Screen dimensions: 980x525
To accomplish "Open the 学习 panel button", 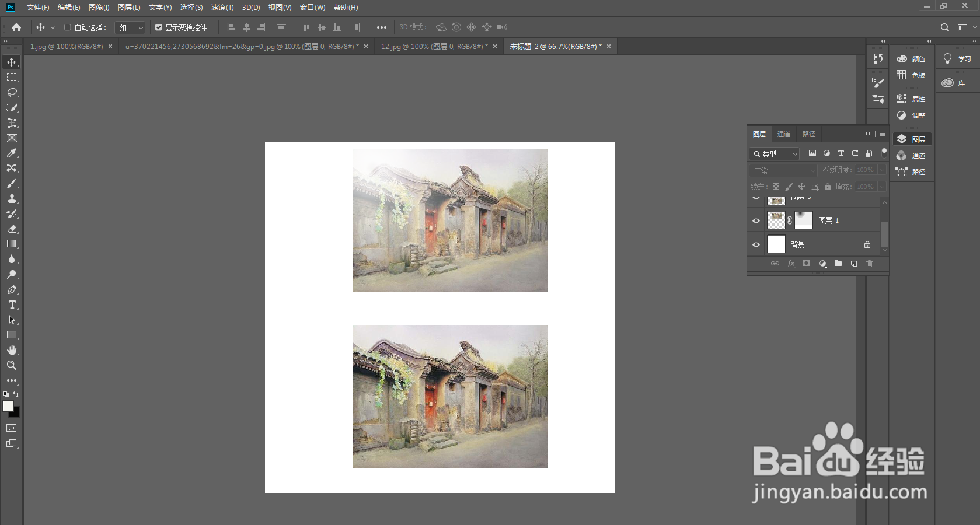I will point(957,58).
